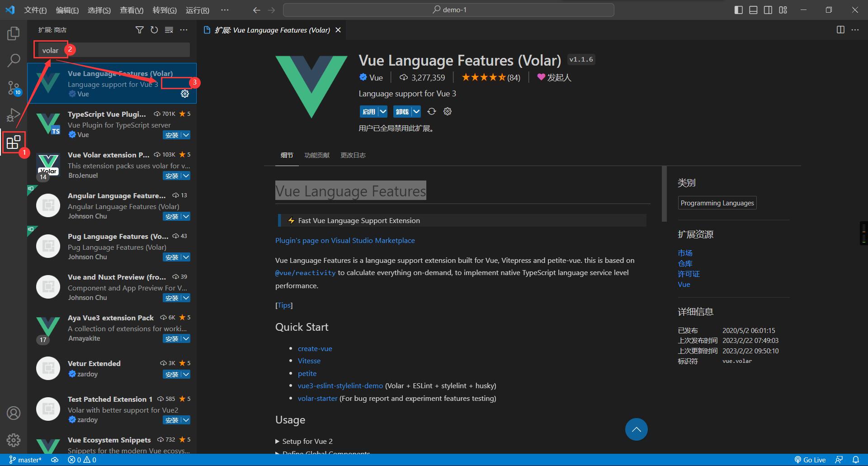Click the feedback icon in status bar

[x=839, y=460]
